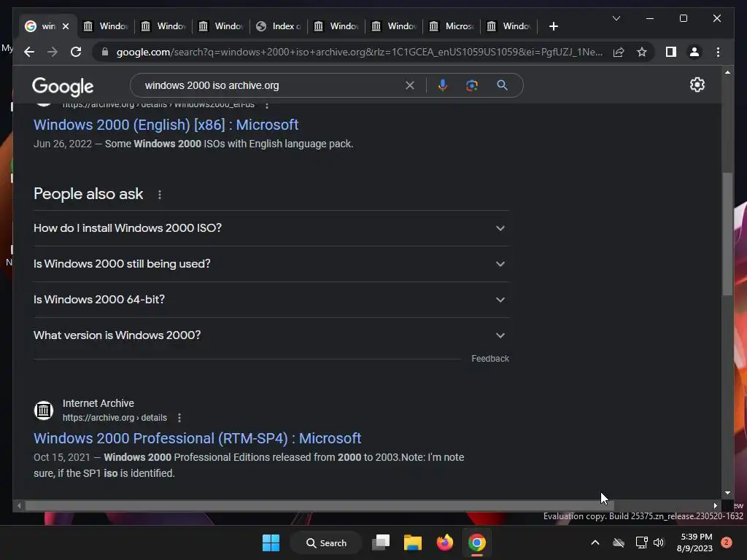Viewport: 747px width, 560px height.
Task: Open Windows 2000 (English) [x86] result
Action: (166, 125)
